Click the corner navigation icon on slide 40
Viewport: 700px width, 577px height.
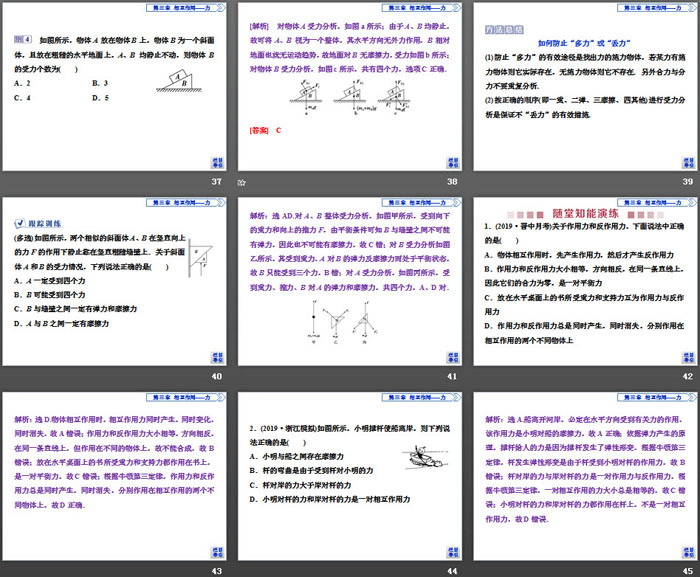tap(217, 357)
